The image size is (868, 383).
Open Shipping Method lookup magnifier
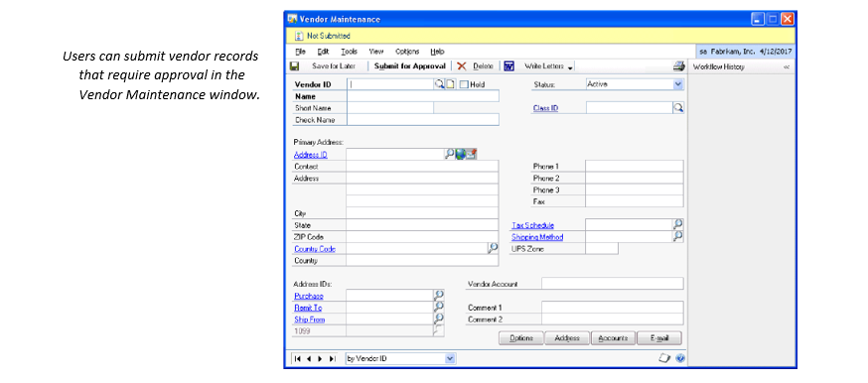678,236
